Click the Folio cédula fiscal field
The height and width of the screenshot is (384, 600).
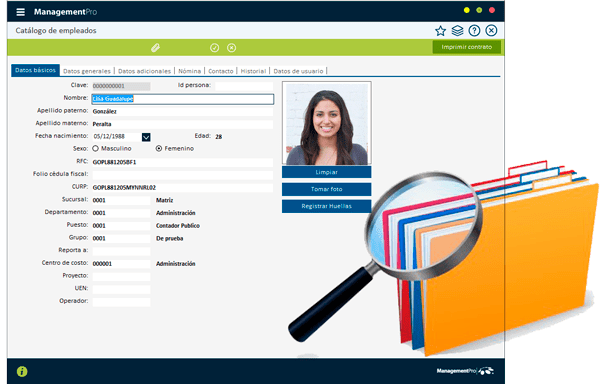tap(183, 175)
